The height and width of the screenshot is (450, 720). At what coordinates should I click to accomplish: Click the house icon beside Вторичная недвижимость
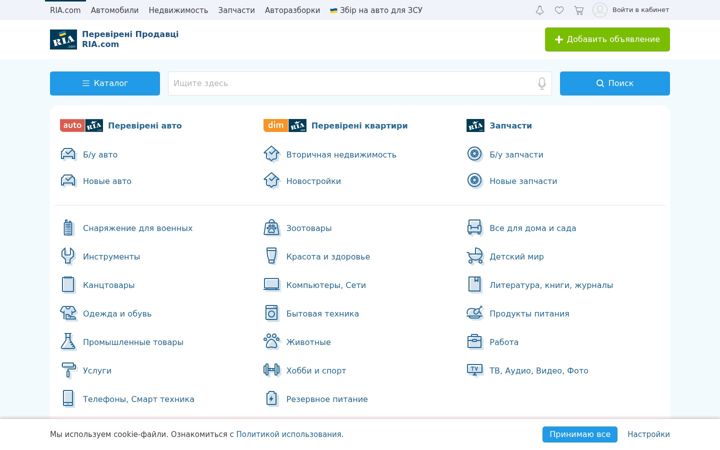(271, 154)
